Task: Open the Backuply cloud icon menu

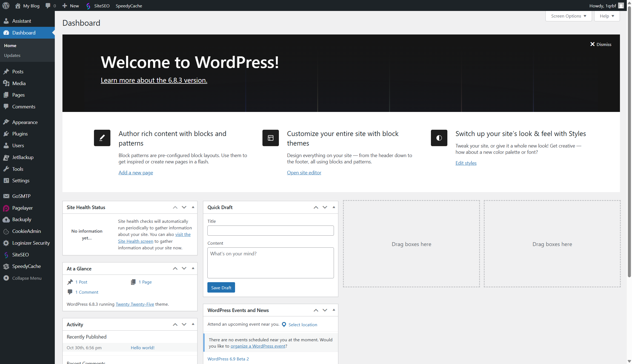Action: 6,219
